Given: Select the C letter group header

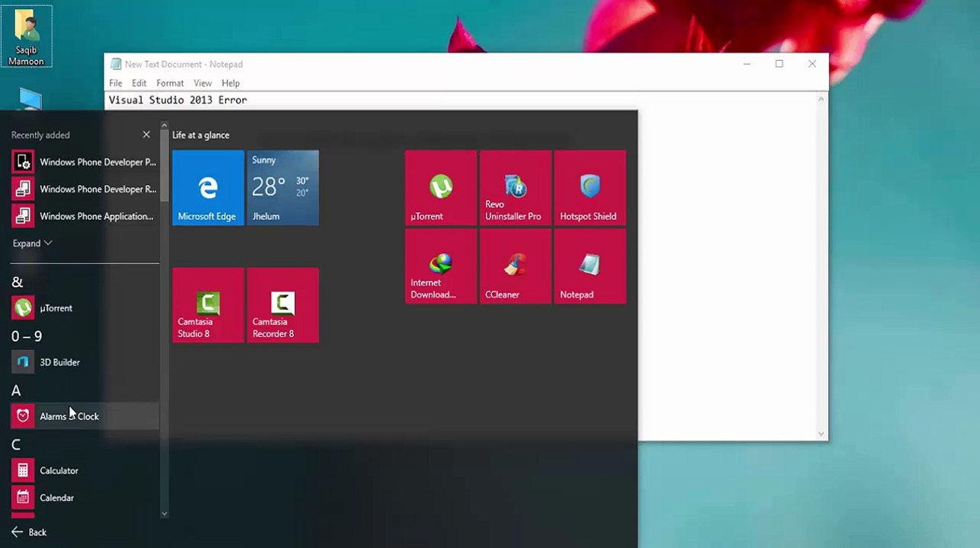Looking at the screenshot, I should (x=16, y=444).
